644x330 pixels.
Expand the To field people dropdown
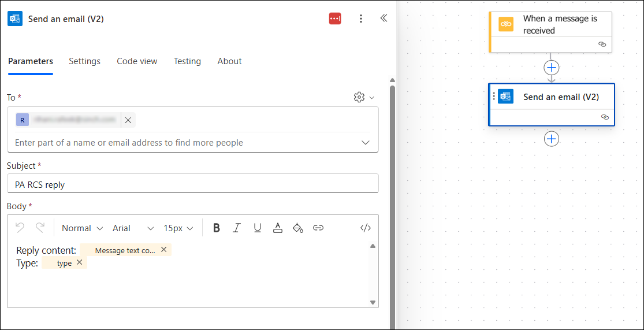coord(365,143)
